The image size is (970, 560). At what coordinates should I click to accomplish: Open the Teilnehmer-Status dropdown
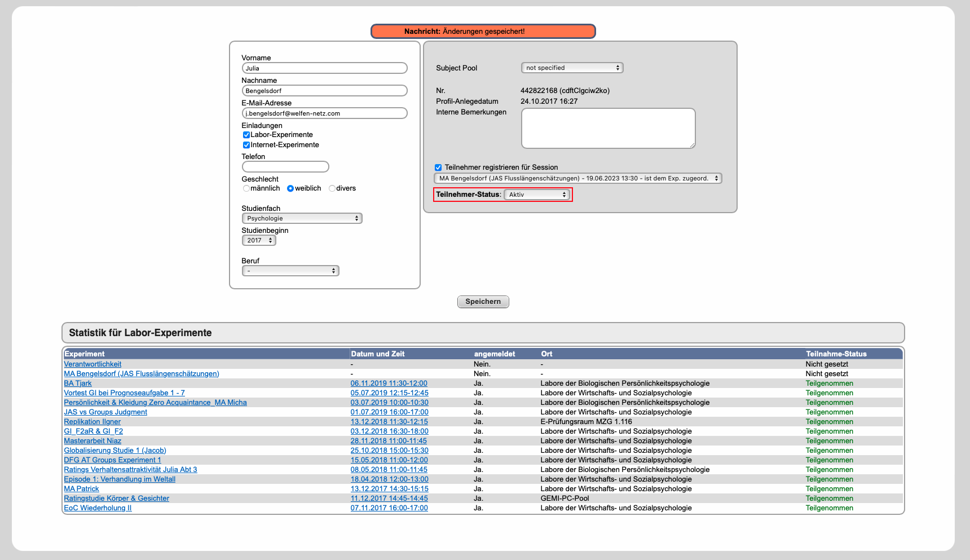coord(536,195)
